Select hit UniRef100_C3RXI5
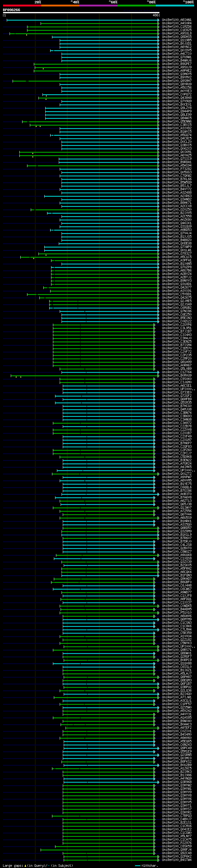197x868 pixels. pyautogui.click(x=176, y=125)
